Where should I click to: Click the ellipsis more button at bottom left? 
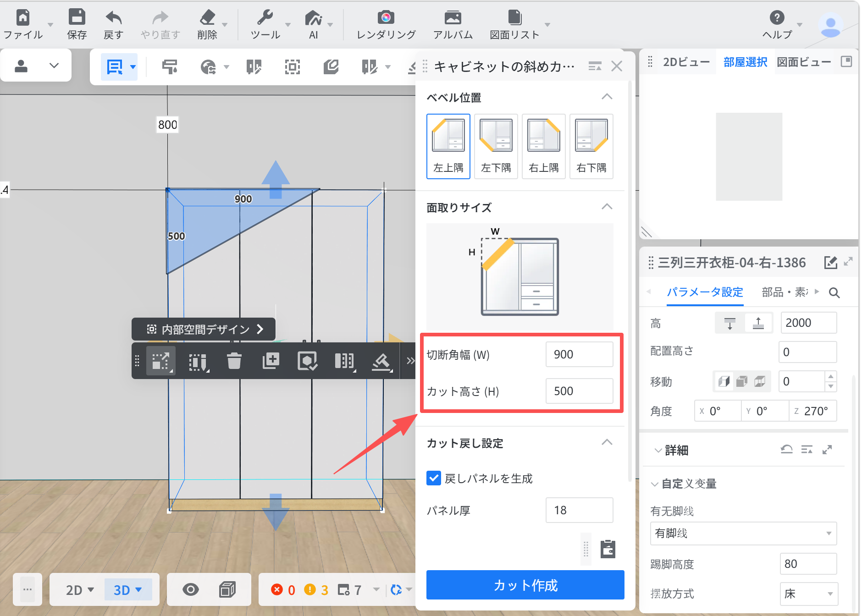[x=28, y=589]
